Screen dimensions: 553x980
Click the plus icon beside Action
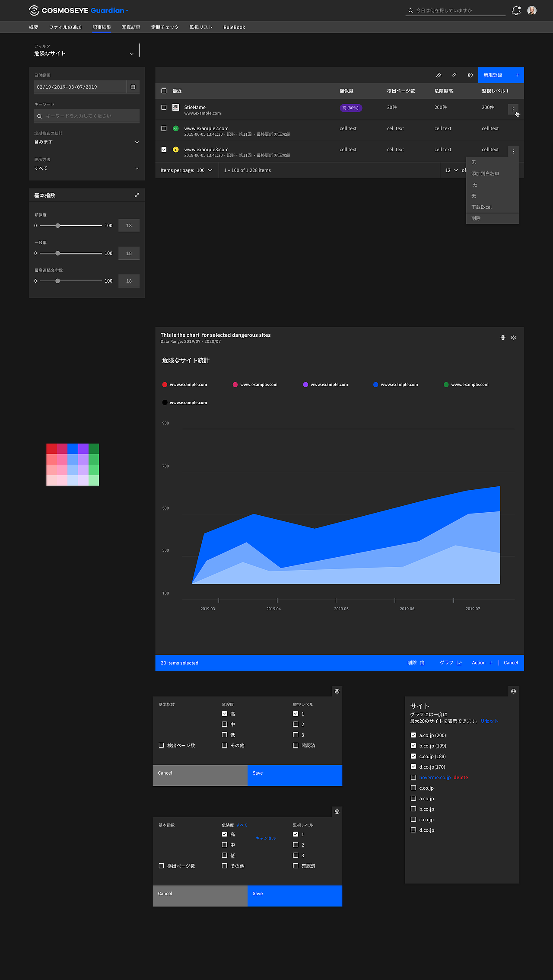point(491,663)
